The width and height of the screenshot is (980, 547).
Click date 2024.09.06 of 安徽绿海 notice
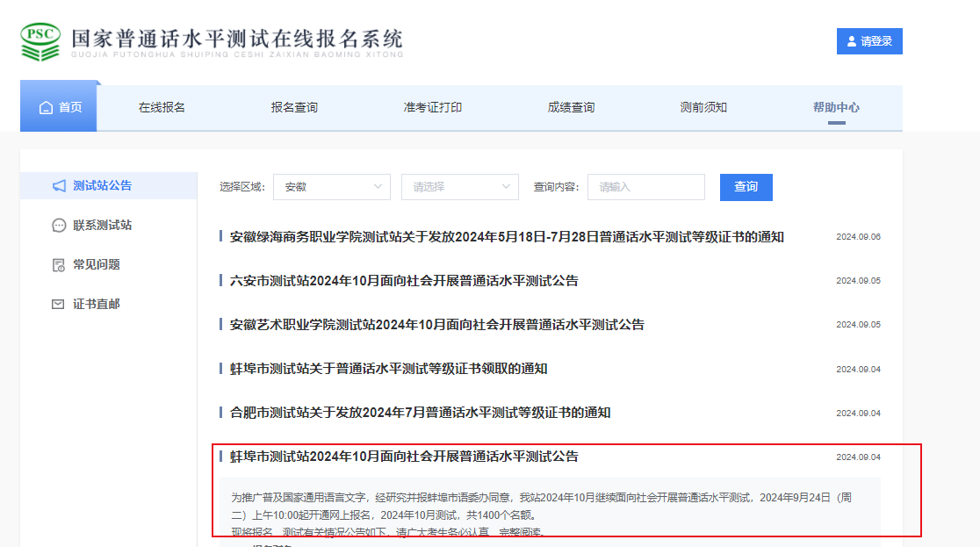(858, 237)
